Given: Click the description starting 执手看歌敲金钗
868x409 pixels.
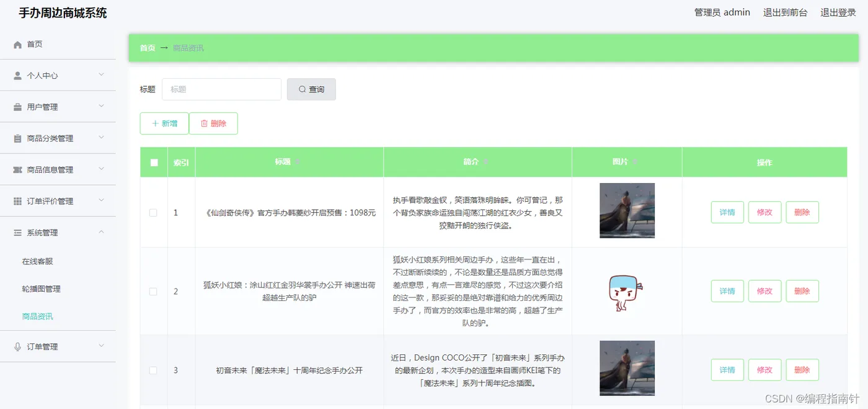Looking at the screenshot, I should [x=477, y=213].
